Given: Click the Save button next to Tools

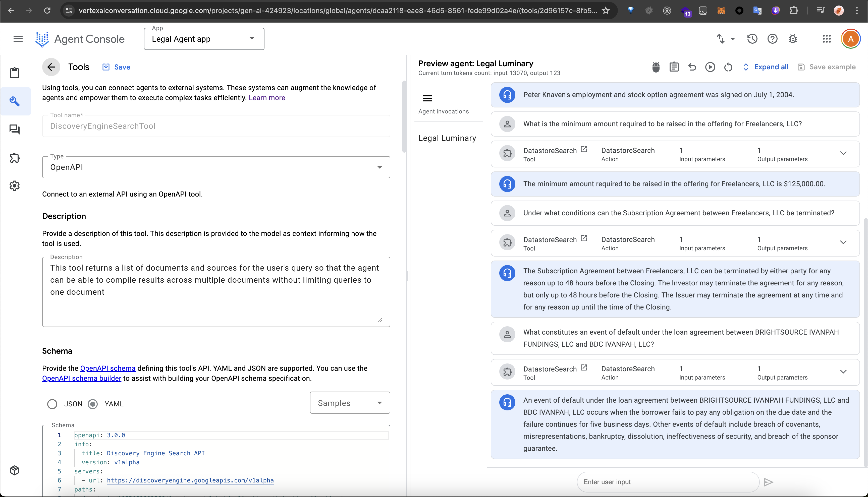Looking at the screenshot, I should [x=117, y=67].
